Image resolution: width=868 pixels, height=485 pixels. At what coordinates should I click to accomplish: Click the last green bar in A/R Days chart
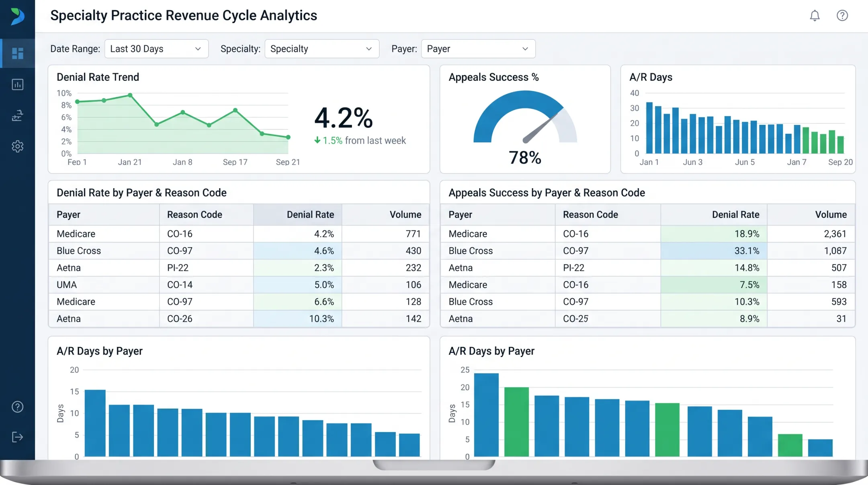coord(840,145)
